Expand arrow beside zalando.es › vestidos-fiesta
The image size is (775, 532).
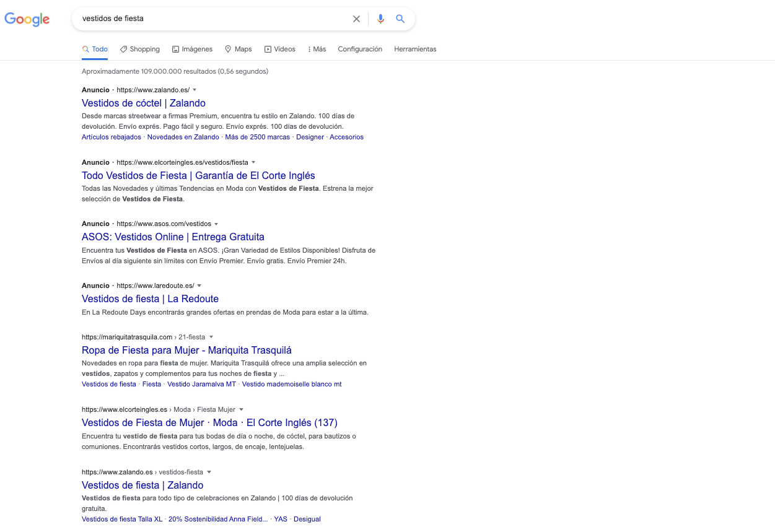coord(209,472)
